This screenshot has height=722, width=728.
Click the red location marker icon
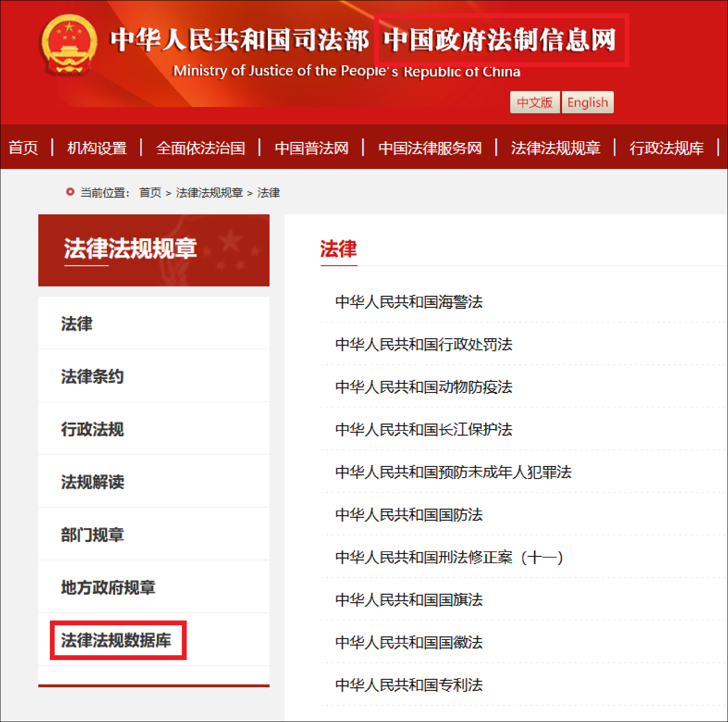[70, 192]
